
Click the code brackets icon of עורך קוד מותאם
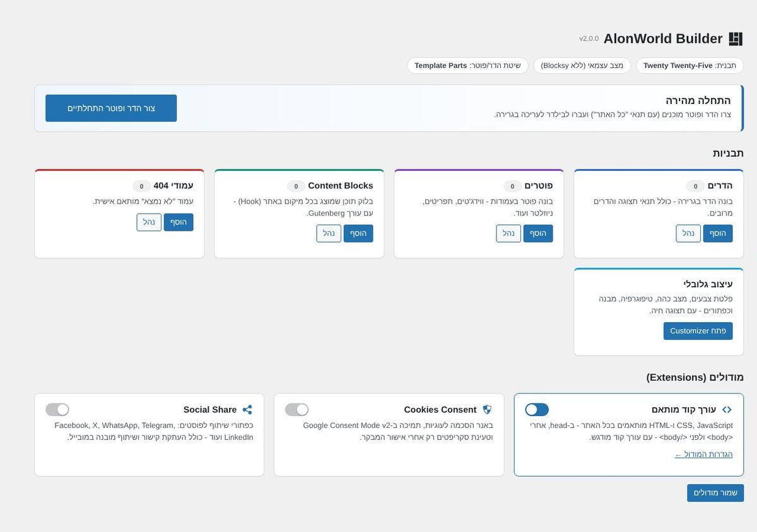click(727, 410)
